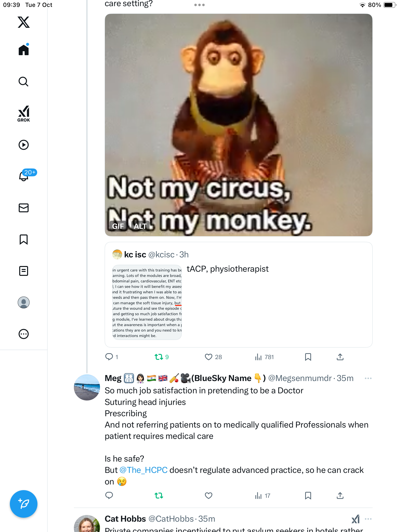Open the search page
The width and height of the screenshot is (399, 532).
pos(24,82)
